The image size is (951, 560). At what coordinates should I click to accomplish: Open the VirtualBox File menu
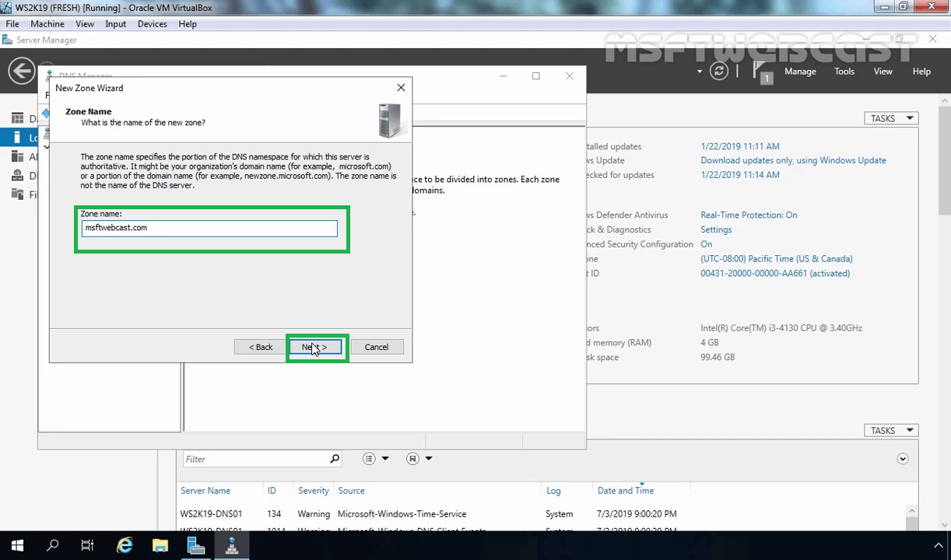[12, 24]
